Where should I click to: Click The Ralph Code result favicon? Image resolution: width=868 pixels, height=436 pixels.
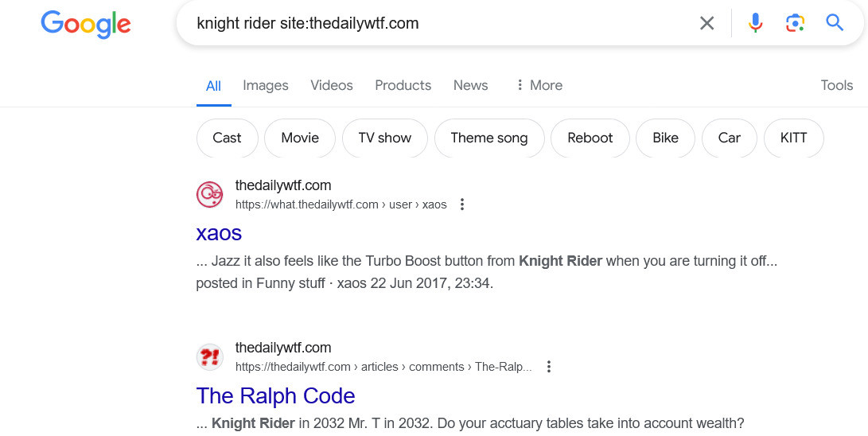click(210, 356)
